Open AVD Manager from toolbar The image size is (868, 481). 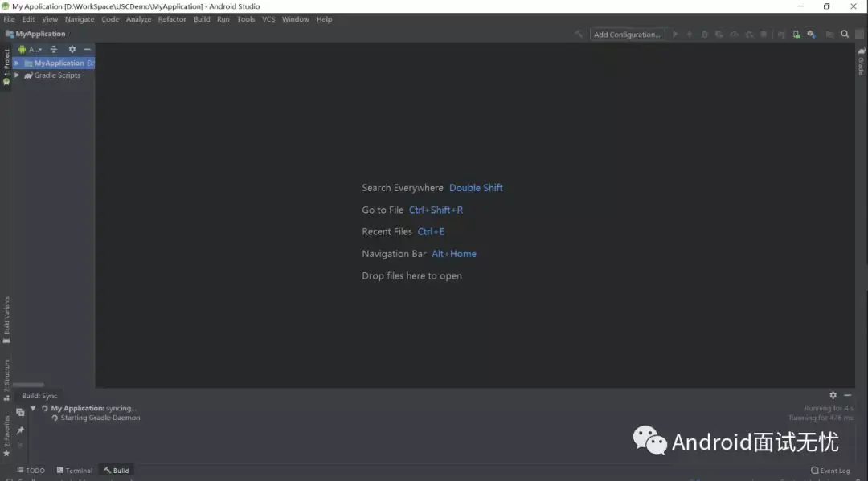coord(796,35)
